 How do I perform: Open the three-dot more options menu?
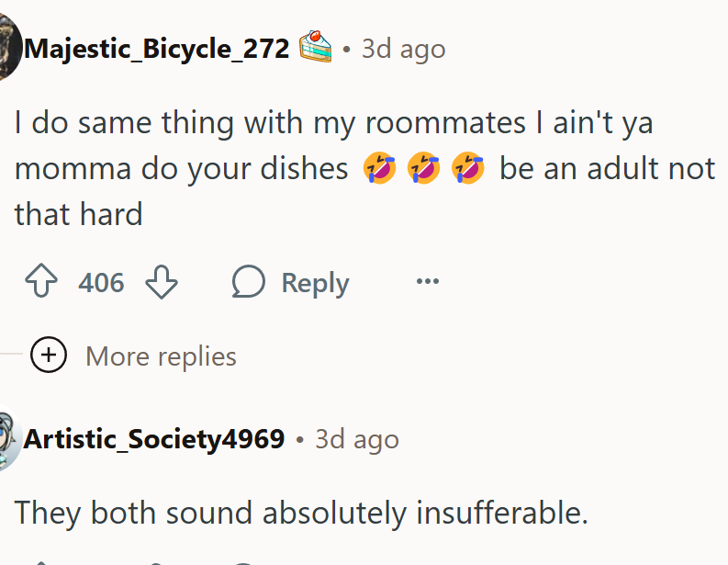pos(427,282)
